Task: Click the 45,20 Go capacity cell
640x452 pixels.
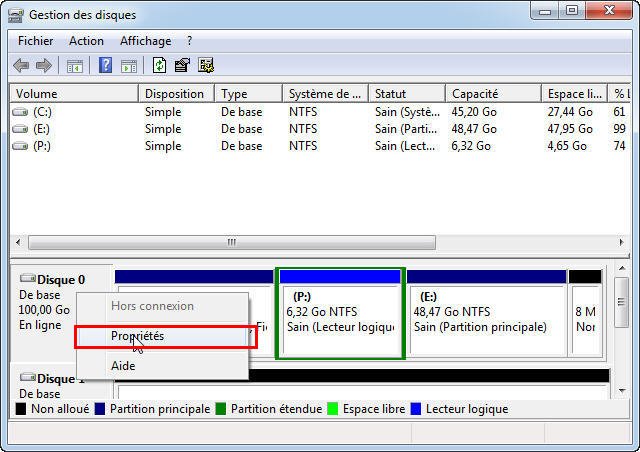Action: click(474, 112)
